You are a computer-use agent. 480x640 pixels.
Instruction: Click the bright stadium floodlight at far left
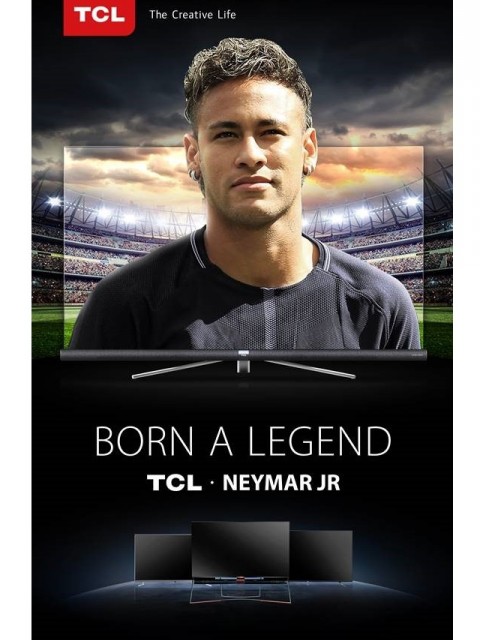[x=53, y=201]
